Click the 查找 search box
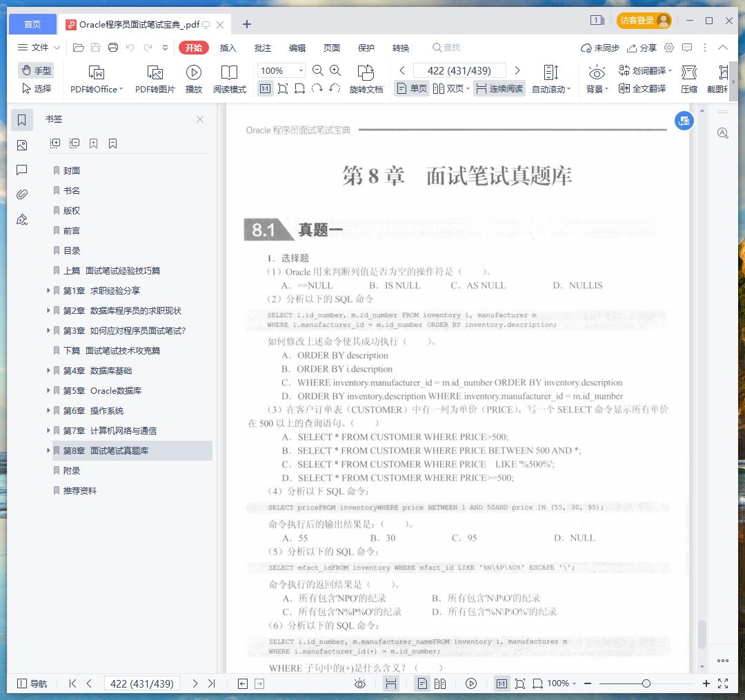The height and width of the screenshot is (700, 745). point(446,48)
